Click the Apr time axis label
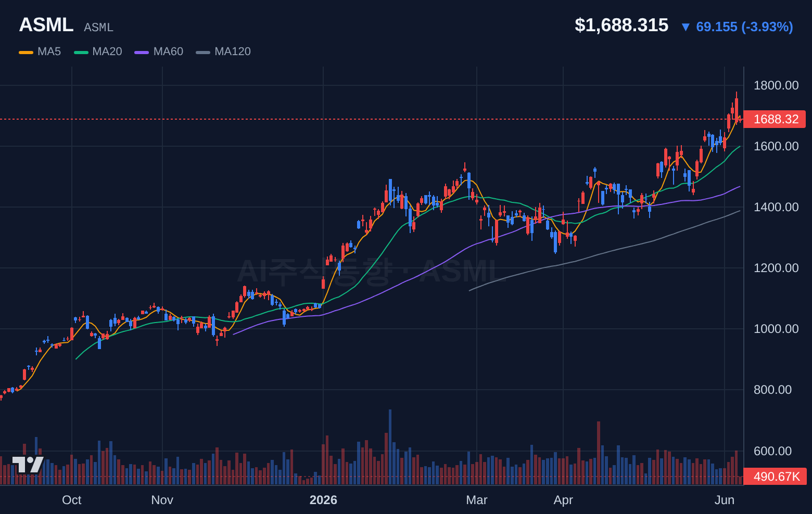The width and height of the screenshot is (812, 514). pyautogui.click(x=563, y=500)
